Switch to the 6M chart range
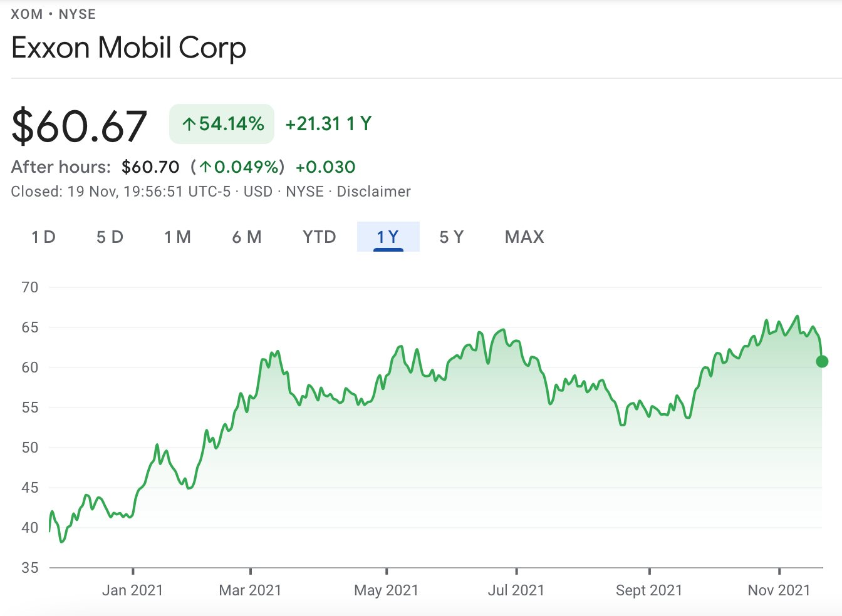 tap(247, 237)
